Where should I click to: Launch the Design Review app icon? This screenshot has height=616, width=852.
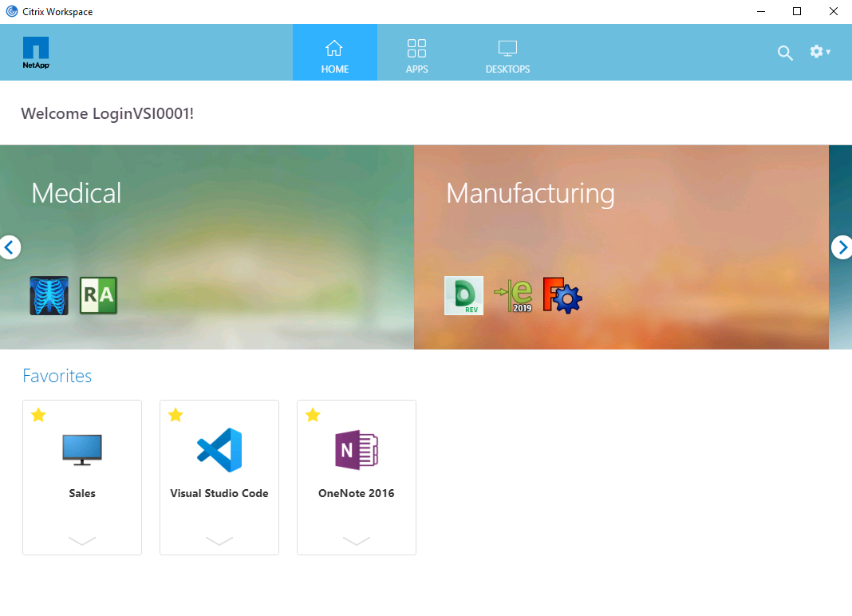(x=463, y=296)
